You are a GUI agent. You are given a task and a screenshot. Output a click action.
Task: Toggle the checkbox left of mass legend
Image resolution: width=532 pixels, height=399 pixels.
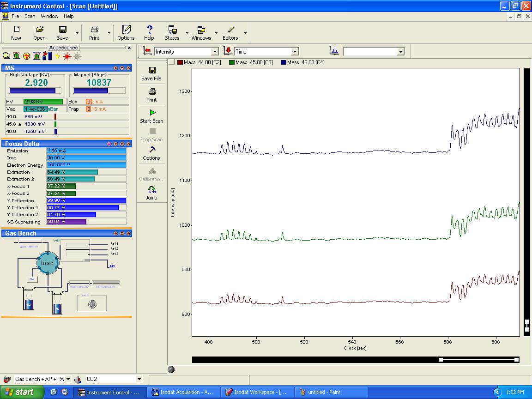[x=171, y=62]
